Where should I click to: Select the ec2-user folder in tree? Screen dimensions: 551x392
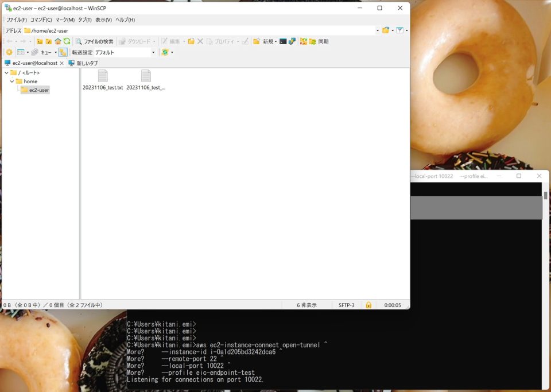[x=35, y=90]
